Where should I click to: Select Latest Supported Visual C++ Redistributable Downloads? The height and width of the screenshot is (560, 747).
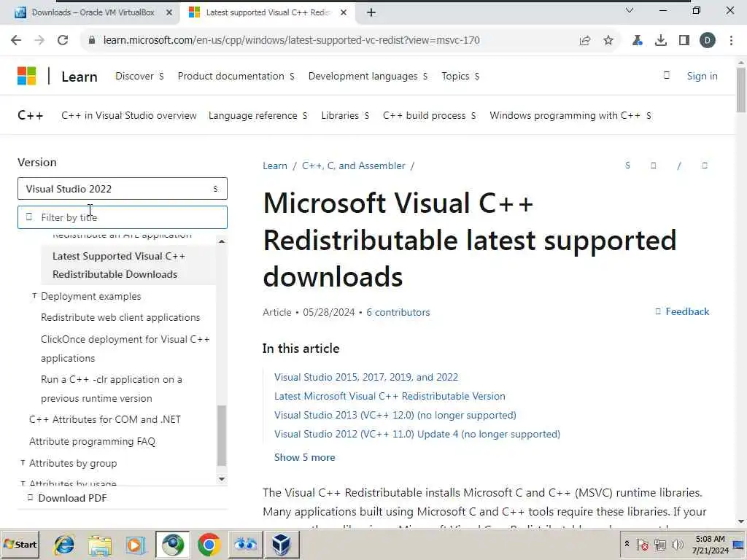coord(128,265)
